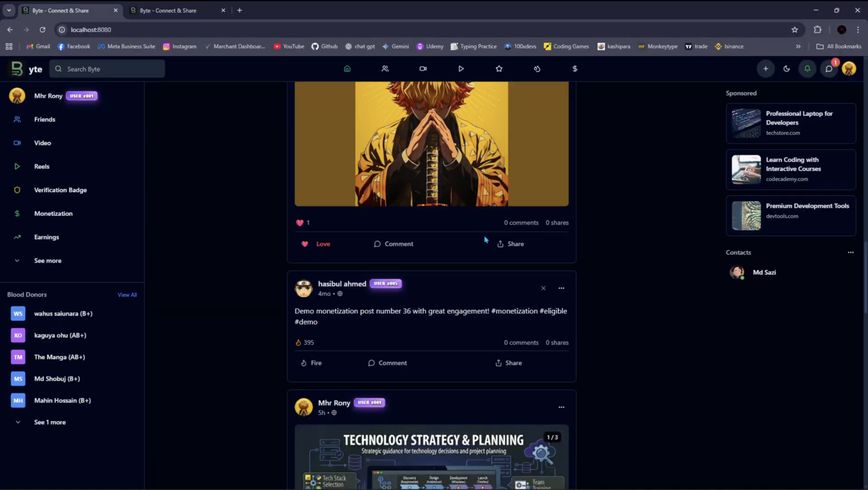Image resolution: width=868 pixels, height=490 pixels.
Task: Open notifications via the bell icon
Action: click(x=807, y=68)
